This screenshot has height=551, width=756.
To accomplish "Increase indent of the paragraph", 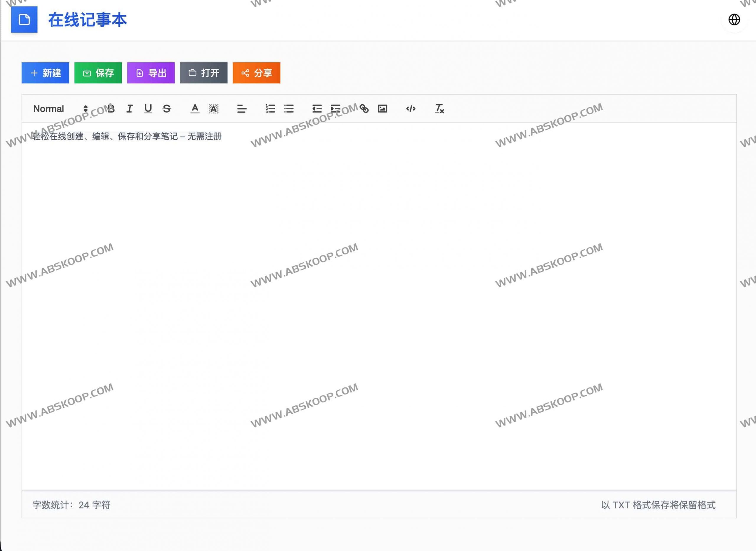I will pyautogui.click(x=335, y=109).
